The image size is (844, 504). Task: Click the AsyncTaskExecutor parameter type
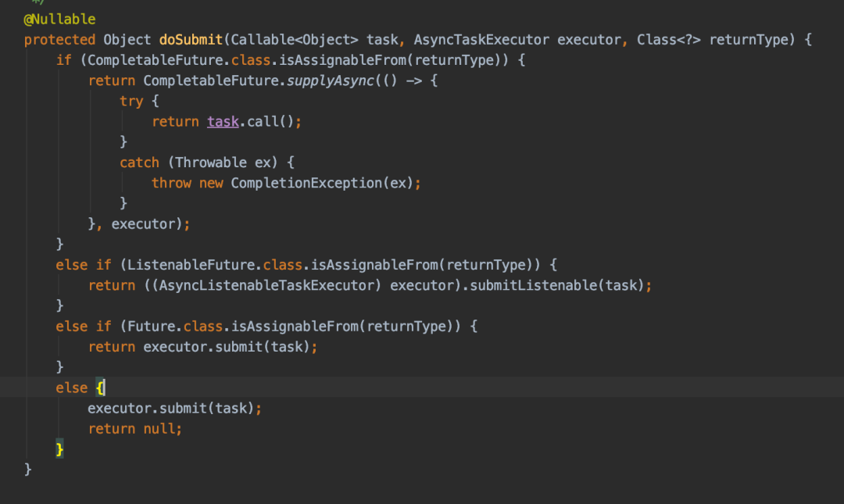point(481,40)
